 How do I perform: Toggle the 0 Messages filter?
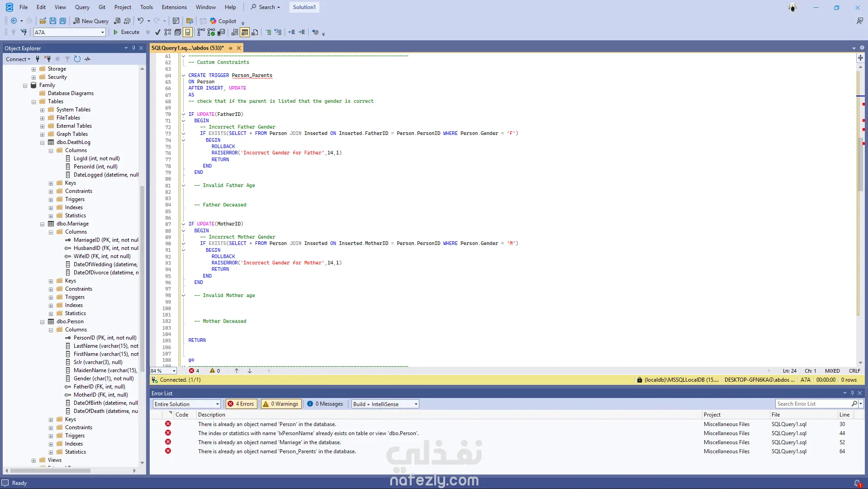325,404
